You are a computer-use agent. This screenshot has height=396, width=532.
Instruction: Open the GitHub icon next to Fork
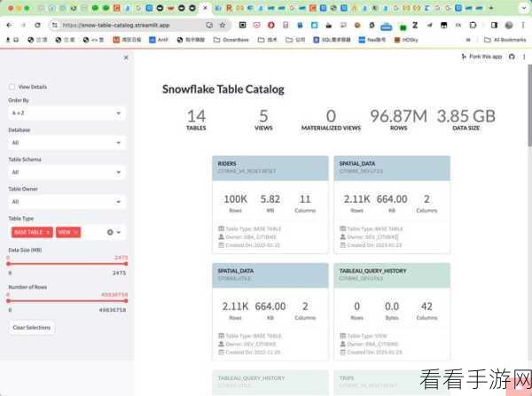(x=512, y=57)
